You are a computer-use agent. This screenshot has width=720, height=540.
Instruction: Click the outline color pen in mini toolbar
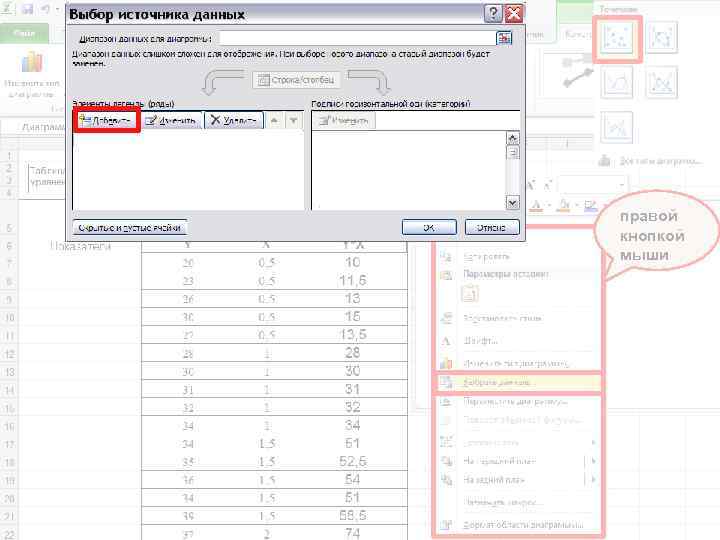click(x=591, y=206)
